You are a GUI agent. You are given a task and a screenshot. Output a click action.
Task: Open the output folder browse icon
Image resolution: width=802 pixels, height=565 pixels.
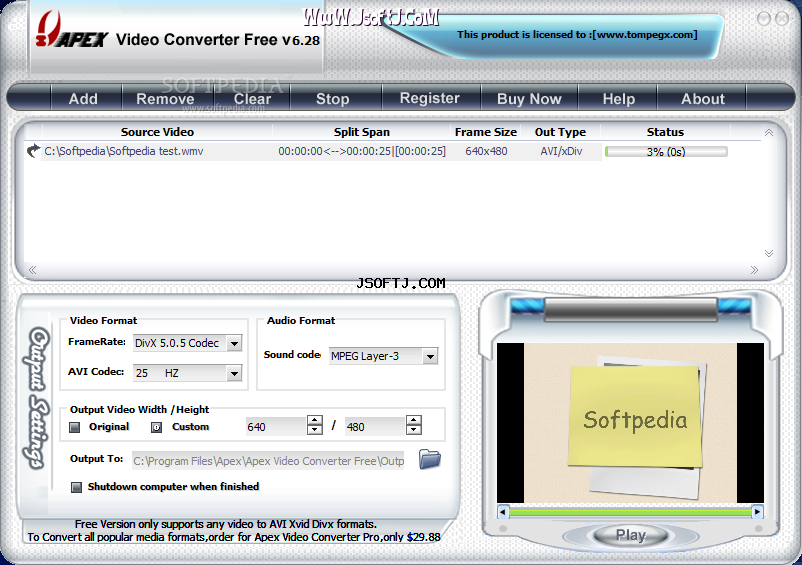click(x=430, y=459)
